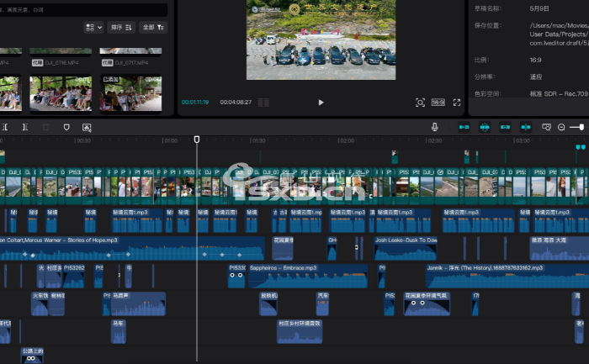Select the 花园夏季环境气氛 audio clip
The image size is (589, 364).
click(x=427, y=304)
